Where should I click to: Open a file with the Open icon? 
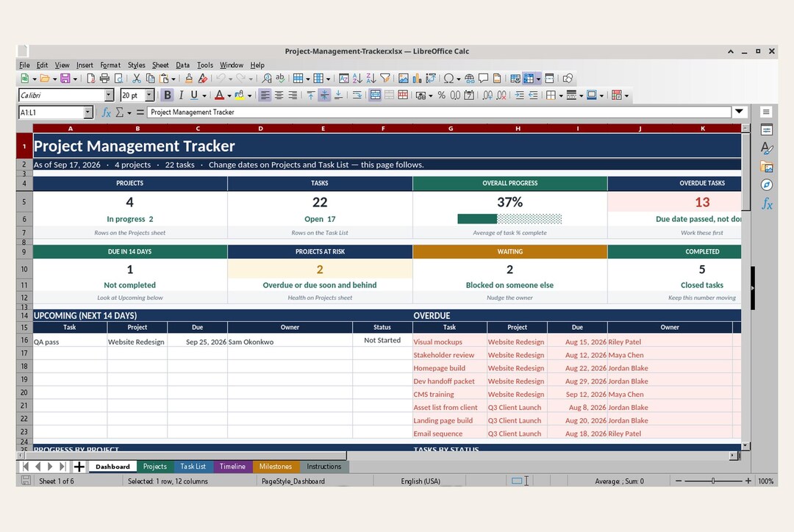[45, 79]
